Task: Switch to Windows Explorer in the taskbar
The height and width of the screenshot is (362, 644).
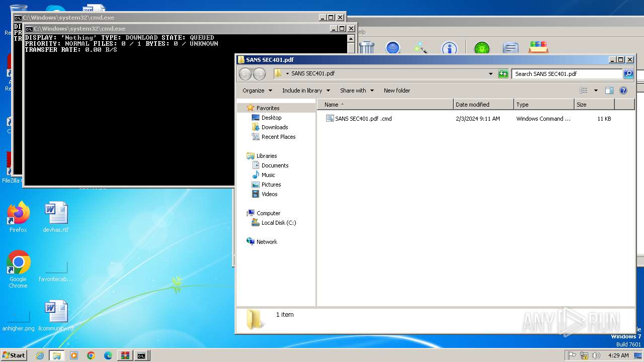Action: (x=57, y=355)
